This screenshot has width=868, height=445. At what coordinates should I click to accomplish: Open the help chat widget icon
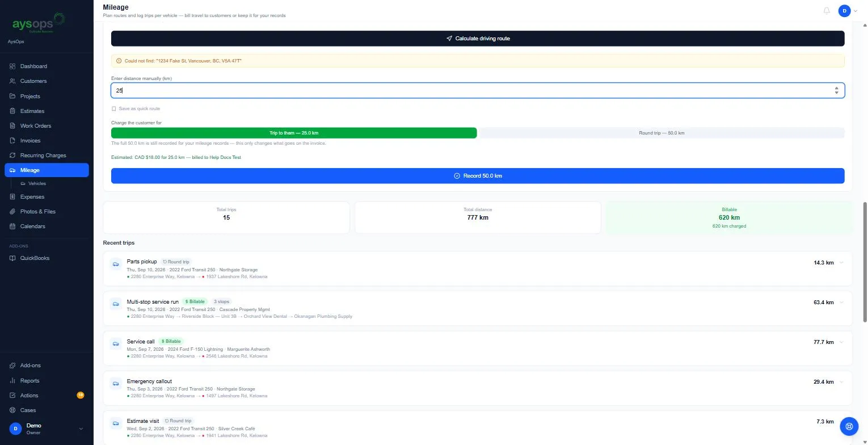pyautogui.click(x=849, y=426)
